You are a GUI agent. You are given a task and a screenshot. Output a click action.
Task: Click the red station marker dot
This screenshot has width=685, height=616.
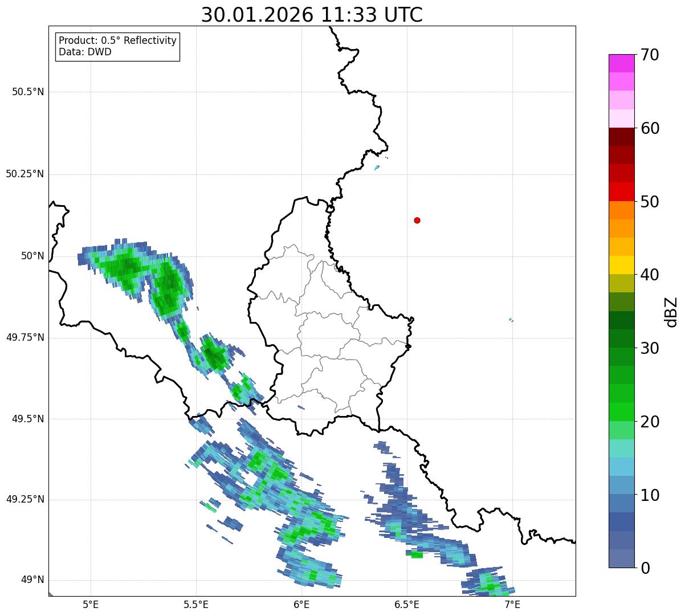pyautogui.click(x=417, y=220)
